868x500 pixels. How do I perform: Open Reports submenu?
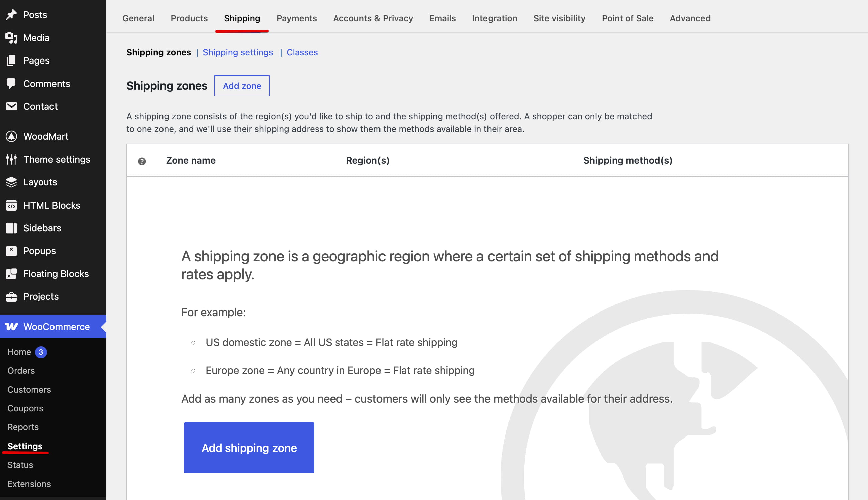(x=23, y=427)
